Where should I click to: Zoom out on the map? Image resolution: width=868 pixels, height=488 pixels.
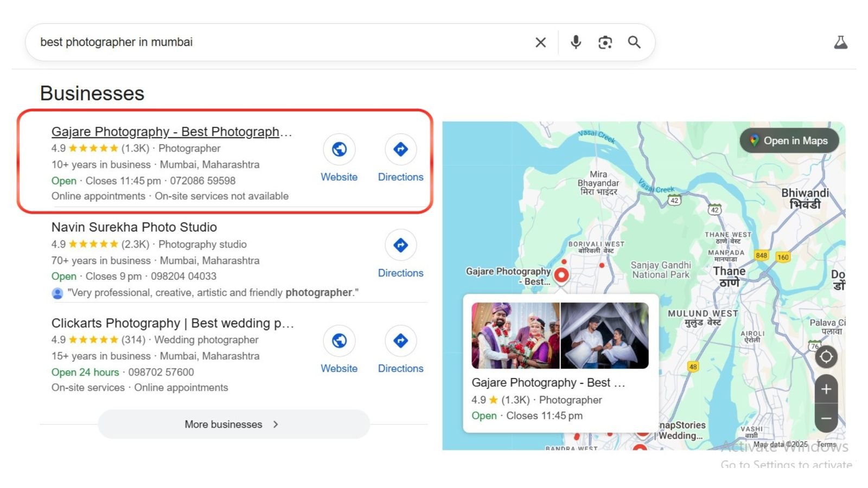pos(826,419)
